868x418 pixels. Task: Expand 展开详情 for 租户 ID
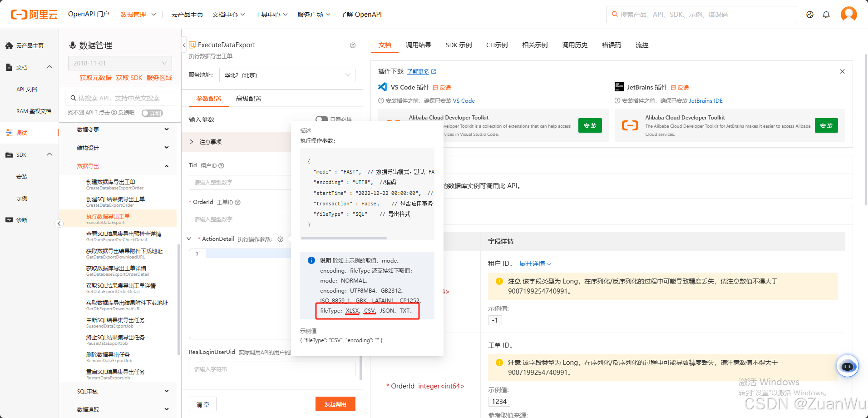pos(535,264)
